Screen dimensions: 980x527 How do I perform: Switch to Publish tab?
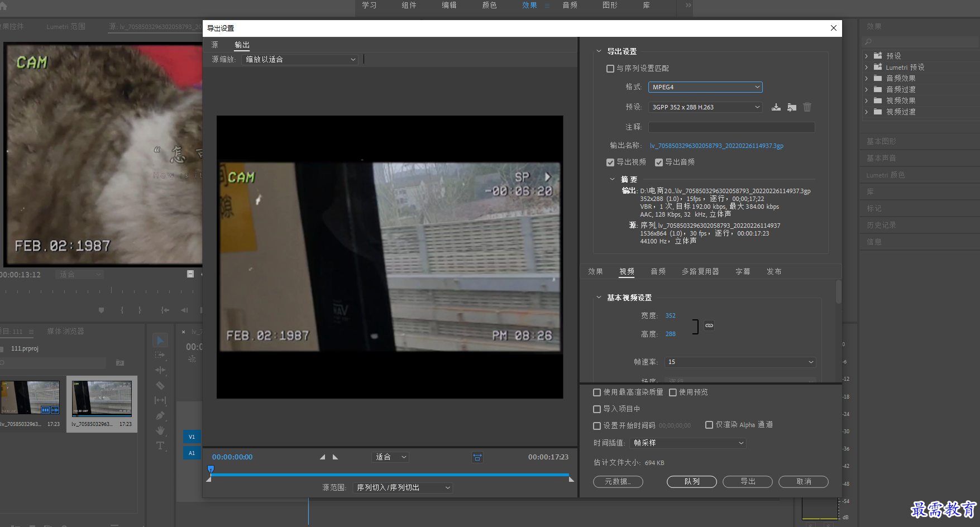(x=774, y=271)
